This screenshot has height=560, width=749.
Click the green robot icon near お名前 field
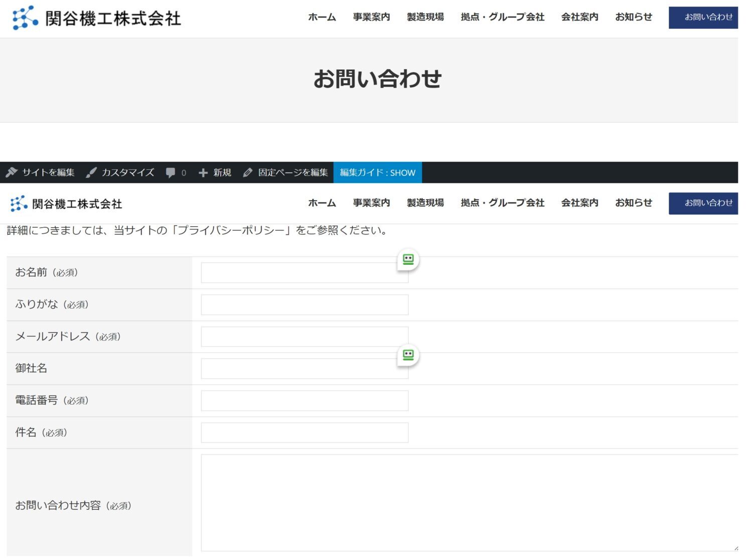[x=408, y=259]
